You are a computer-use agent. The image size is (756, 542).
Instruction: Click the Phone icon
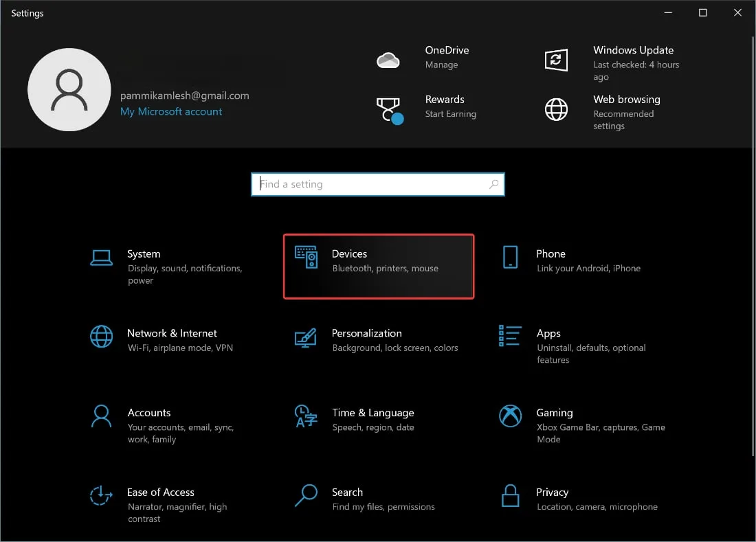[x=510, y=257]
